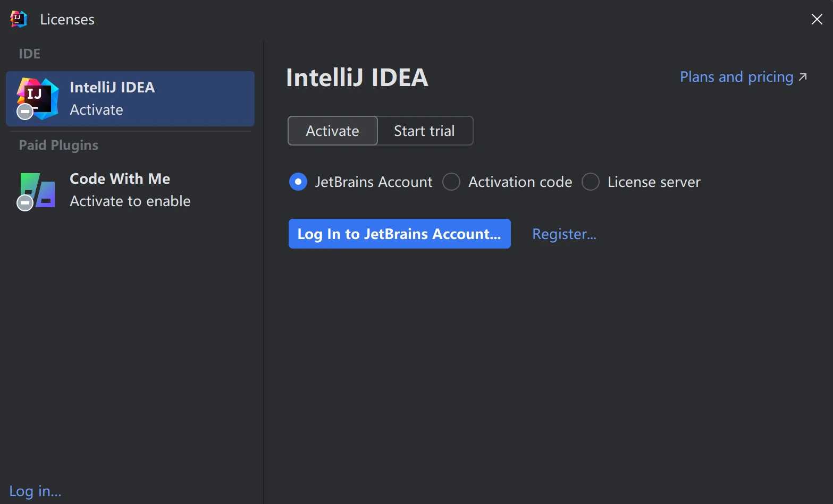This screenshot has width=833, height=504.
Task: Click the Licenses dialog title text
Action: tap(67, 20)
